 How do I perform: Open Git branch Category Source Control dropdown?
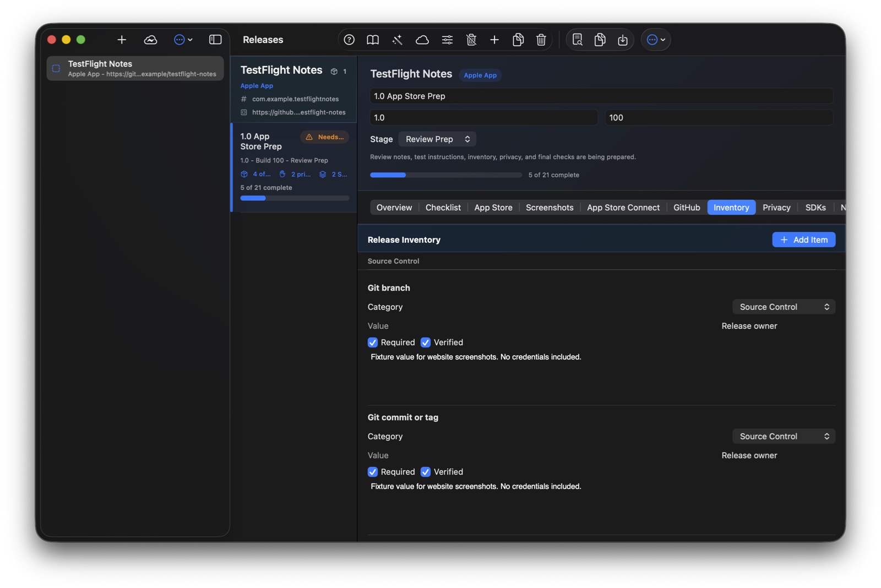pos(784,307)
